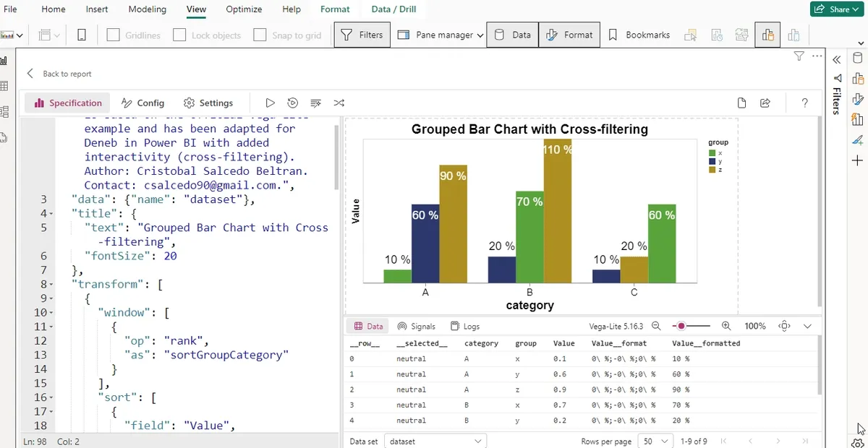This screenshot has height=448, width=868.
Task: Switch to the Signals tab
Action: point(417,326)
